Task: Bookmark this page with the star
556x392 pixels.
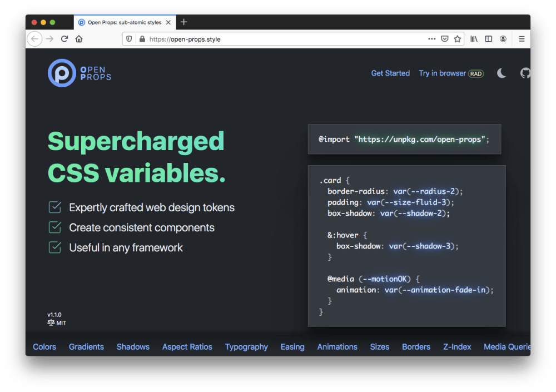Action: point(458,39)
